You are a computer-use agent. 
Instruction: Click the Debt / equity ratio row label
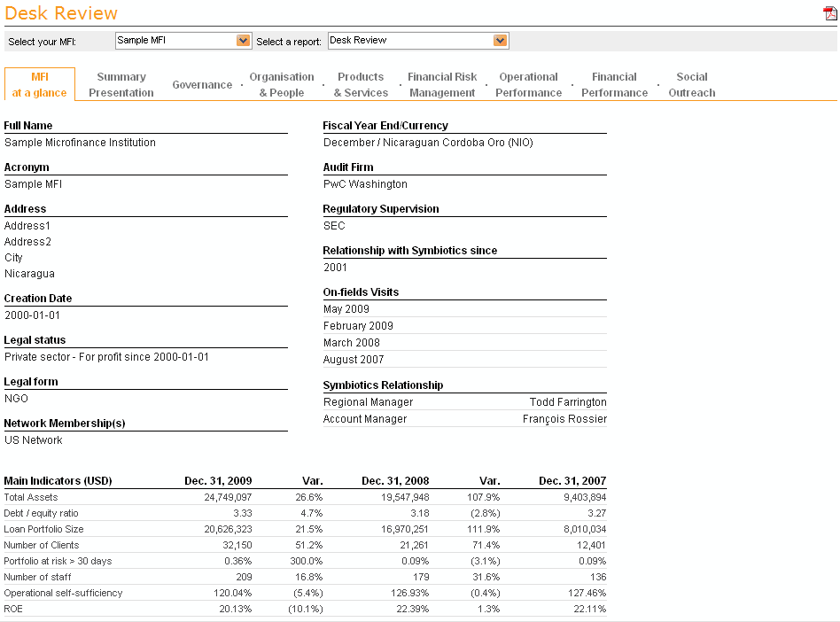41,513
